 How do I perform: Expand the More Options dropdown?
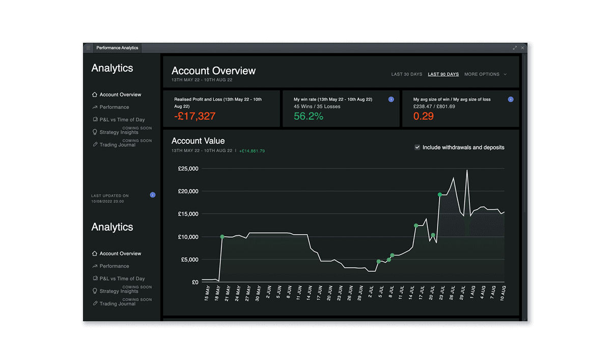pyautogui.click(x=482, y=74)
